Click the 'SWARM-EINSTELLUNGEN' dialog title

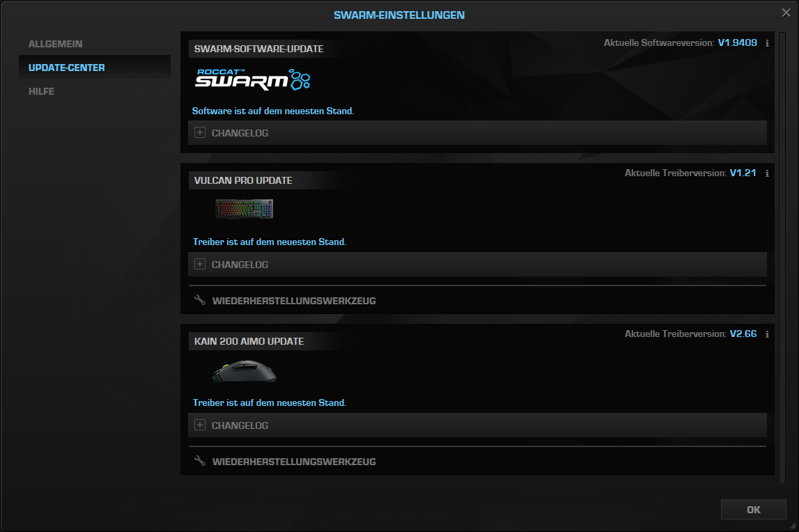coord(399,15)
